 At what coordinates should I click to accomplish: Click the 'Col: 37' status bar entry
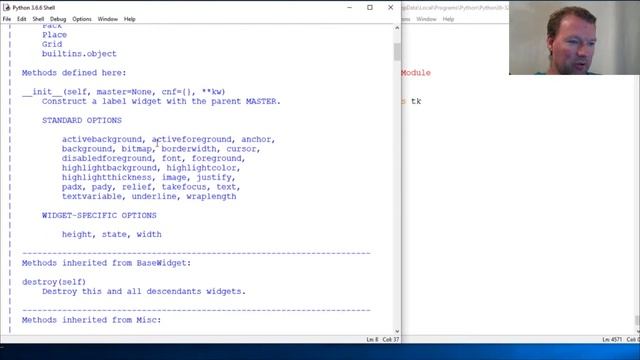pyautogui.click(x=391, y=340)
